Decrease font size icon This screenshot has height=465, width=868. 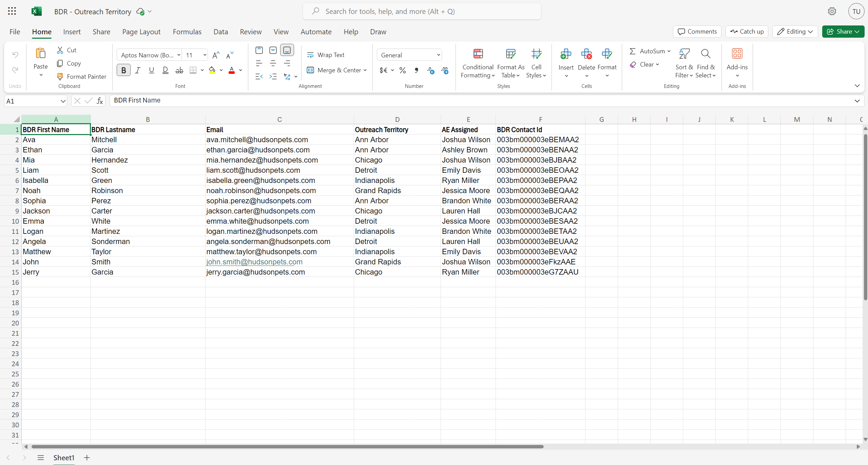[230, 55]
